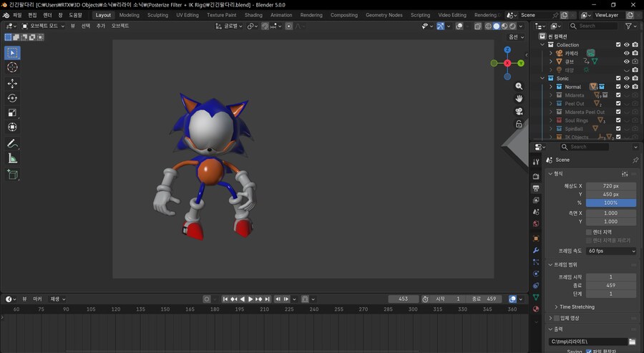Screen dimensions: 644x353
Task: Activate the 3D Cursor tool
Action: tap(12, 67)
